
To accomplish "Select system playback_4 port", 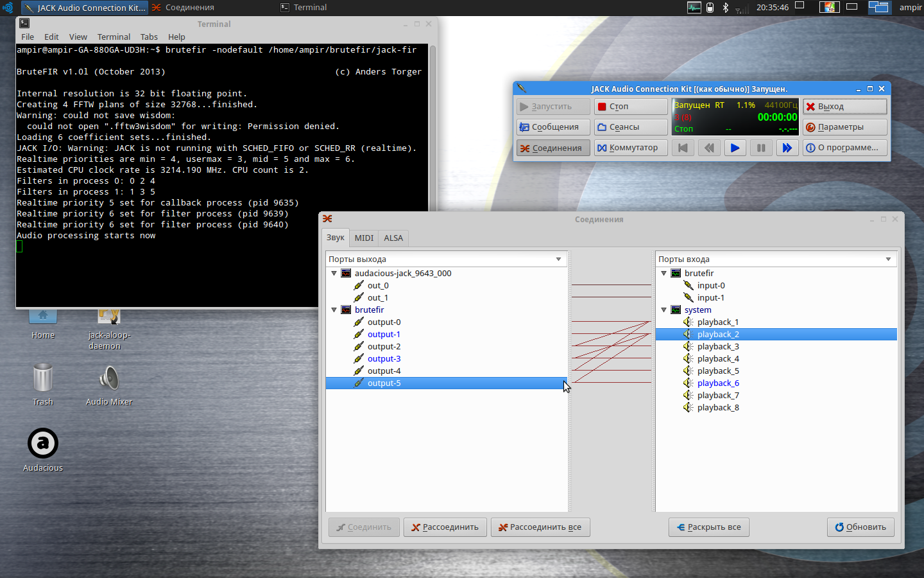I will pos(717,358).
